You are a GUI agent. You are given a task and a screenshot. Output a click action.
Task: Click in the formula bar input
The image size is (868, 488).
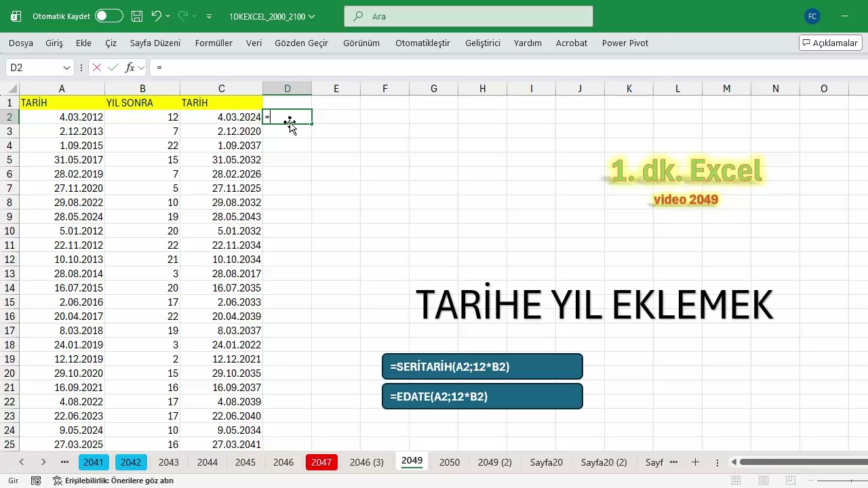[509, 68]
